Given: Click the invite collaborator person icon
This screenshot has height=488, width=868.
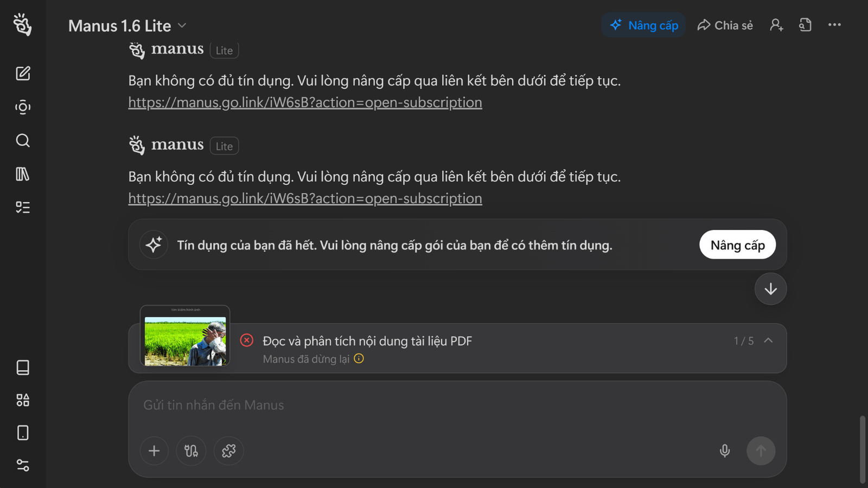Looking at the screenshot, I should (776, 25).
